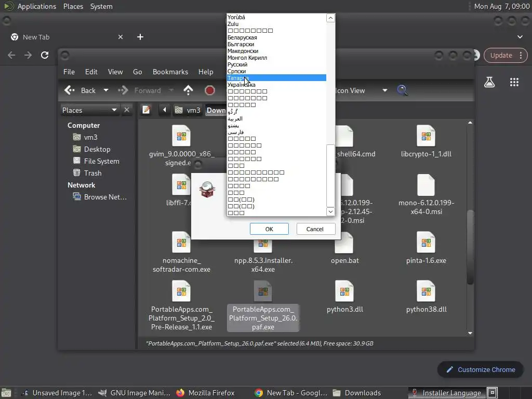
Task: Click language list scroll up arrow
Action: coord(330,18)
